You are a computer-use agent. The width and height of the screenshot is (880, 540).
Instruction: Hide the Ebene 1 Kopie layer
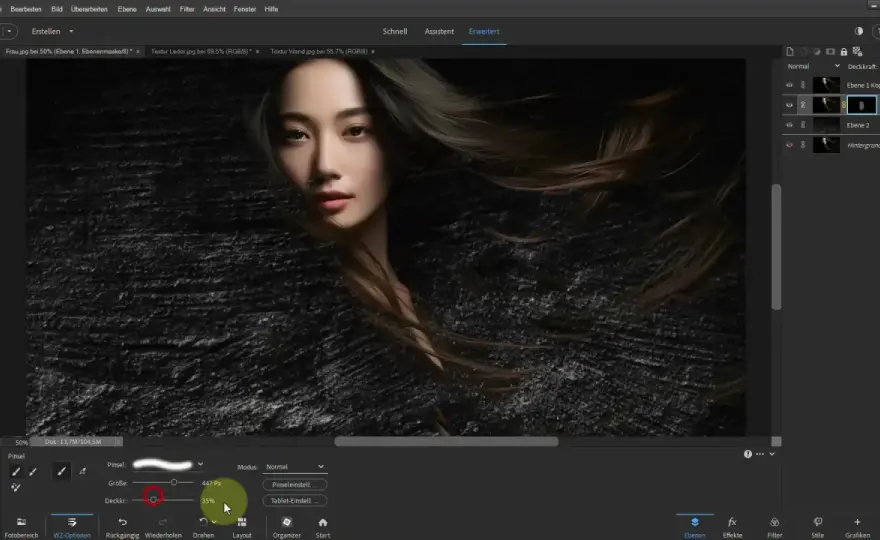(790, 85)
